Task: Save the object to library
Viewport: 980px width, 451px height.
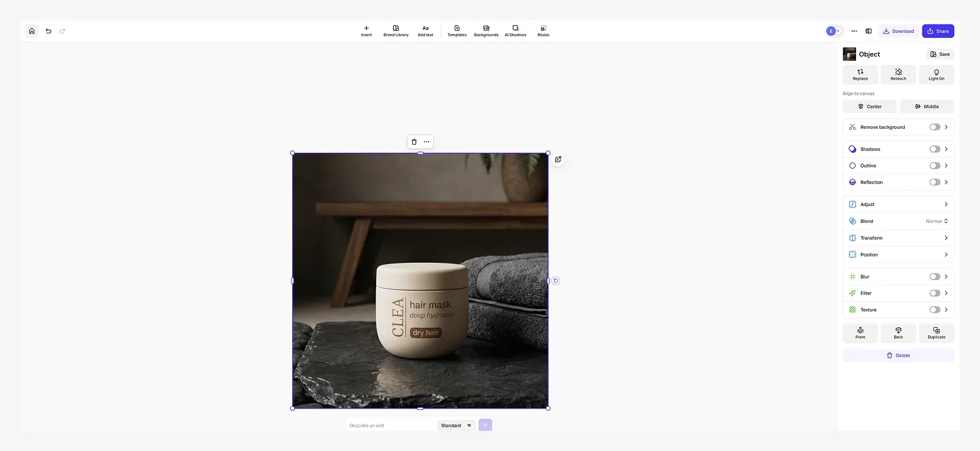Action: pyautogui.click(x=940, y=54)
